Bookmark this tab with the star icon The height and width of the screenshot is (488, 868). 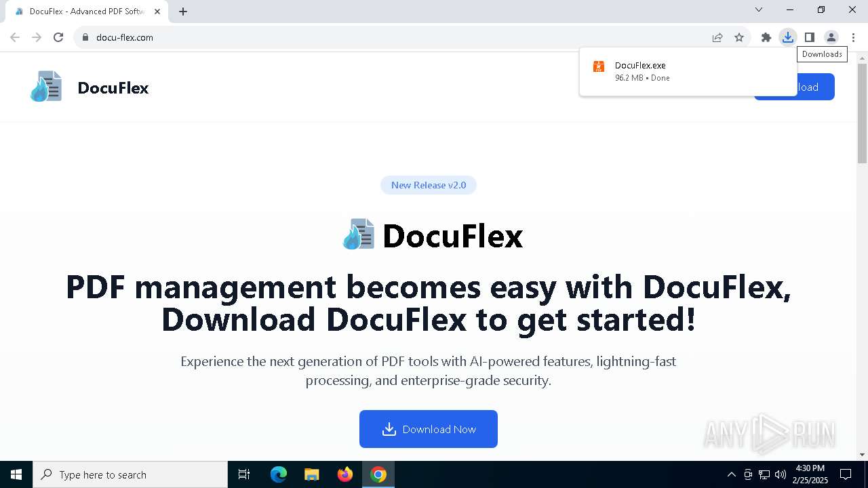739,37
